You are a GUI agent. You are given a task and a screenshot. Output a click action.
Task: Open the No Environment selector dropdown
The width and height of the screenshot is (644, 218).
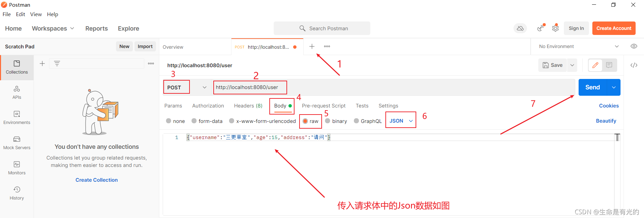579,46
